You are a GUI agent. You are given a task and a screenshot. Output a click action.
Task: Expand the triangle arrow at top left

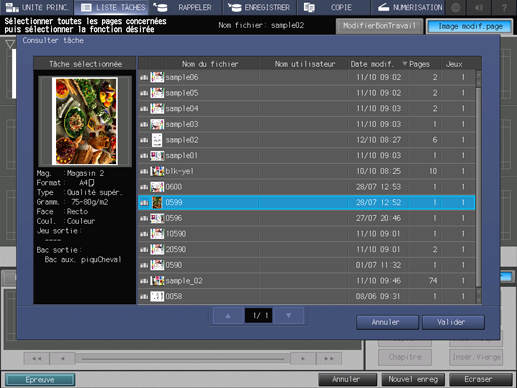[10, 44]
